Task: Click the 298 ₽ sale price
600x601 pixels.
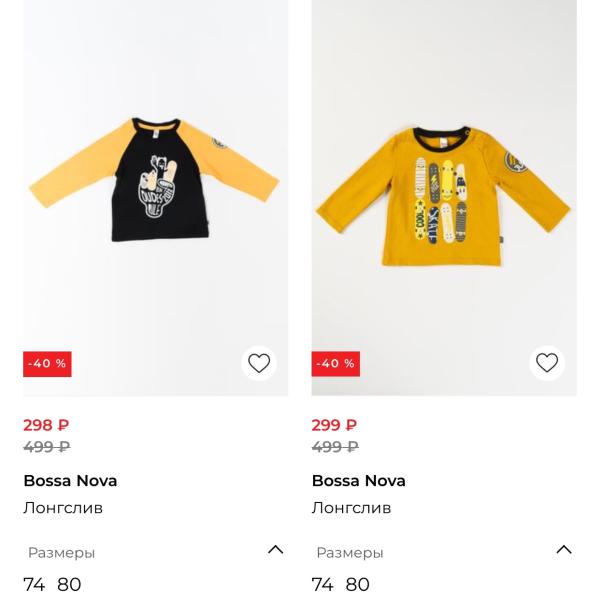Action: 46,425
